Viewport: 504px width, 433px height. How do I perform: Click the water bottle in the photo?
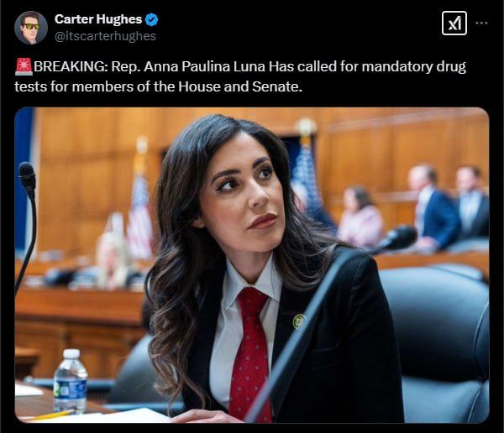71,382
